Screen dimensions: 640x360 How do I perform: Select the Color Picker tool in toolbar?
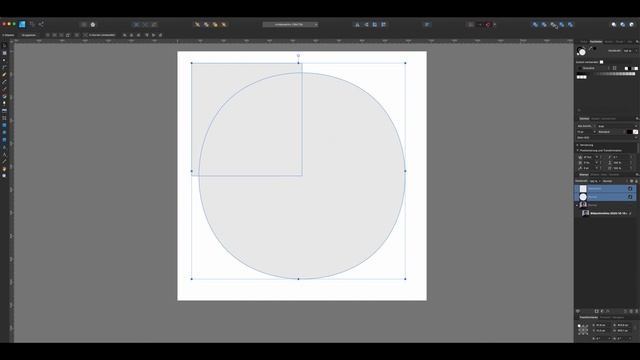(x=4, y=161)
